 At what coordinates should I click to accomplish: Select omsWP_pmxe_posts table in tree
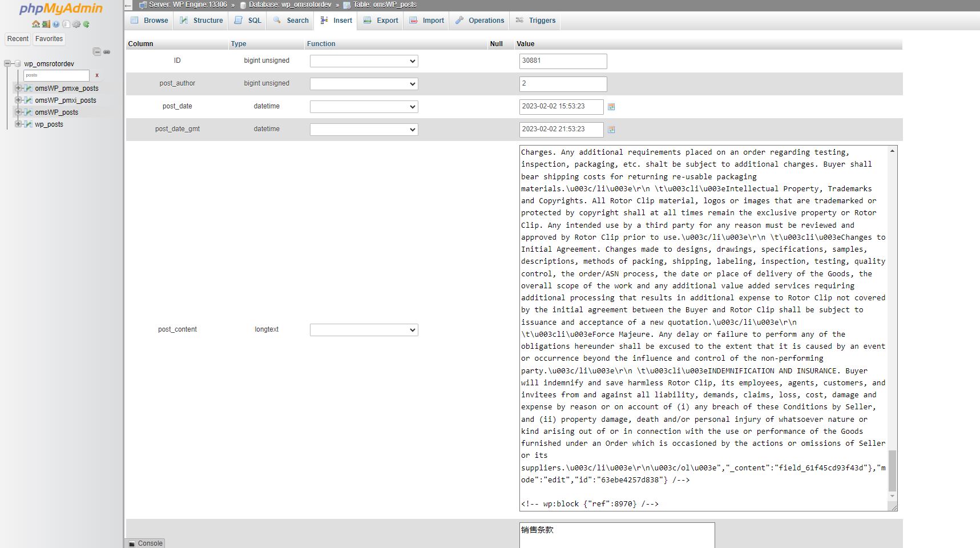(67, 88)
